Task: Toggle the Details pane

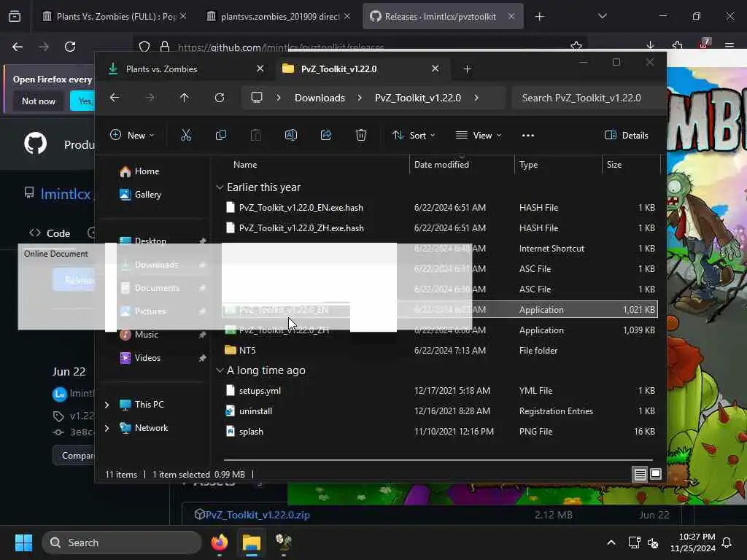Action: point(627,135)
